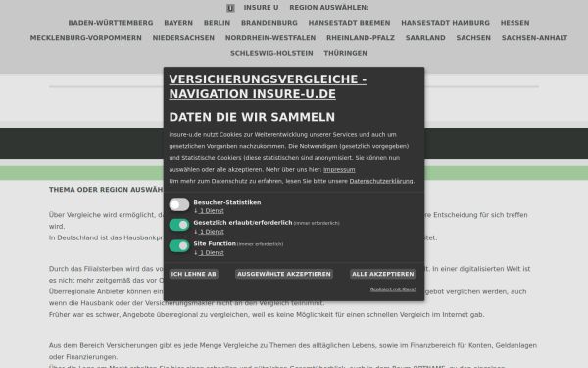
Task: Open the INSURE U home link
Action: point(261,8)
